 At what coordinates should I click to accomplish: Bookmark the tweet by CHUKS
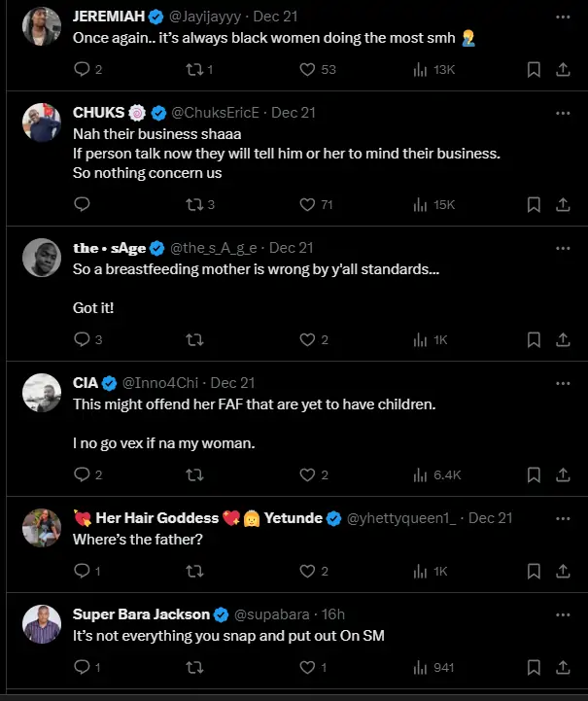pos(534,204)
